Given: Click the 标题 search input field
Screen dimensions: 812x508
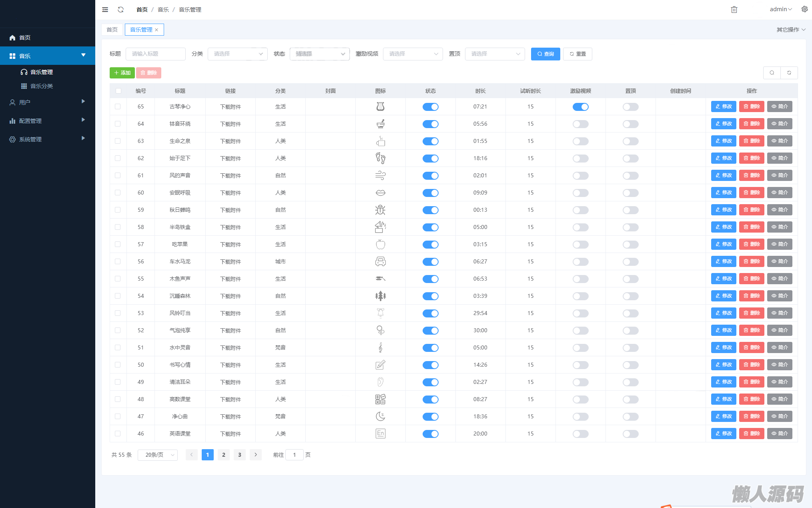Looking at the screenshot, I should [155, 54].
